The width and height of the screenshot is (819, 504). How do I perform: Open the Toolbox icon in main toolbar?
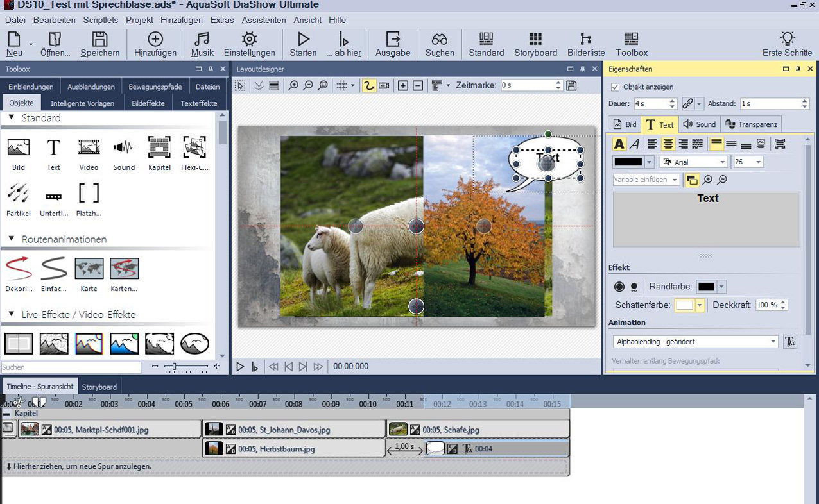(x=632, y=40)
